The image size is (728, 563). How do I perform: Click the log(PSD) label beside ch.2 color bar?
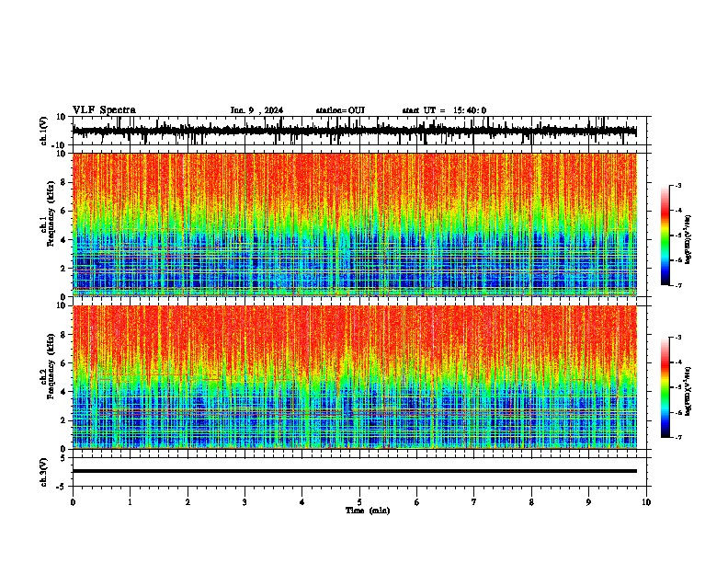(x=688, y=391)
